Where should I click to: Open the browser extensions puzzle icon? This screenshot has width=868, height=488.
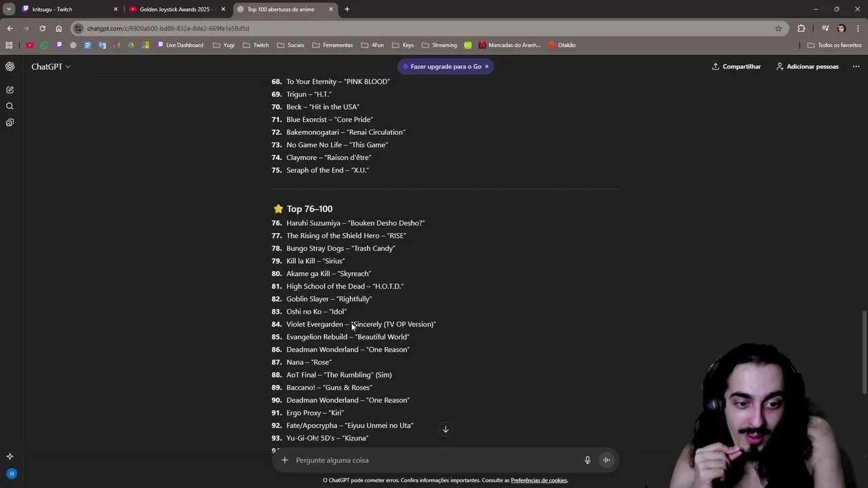(x=801, y=28)
